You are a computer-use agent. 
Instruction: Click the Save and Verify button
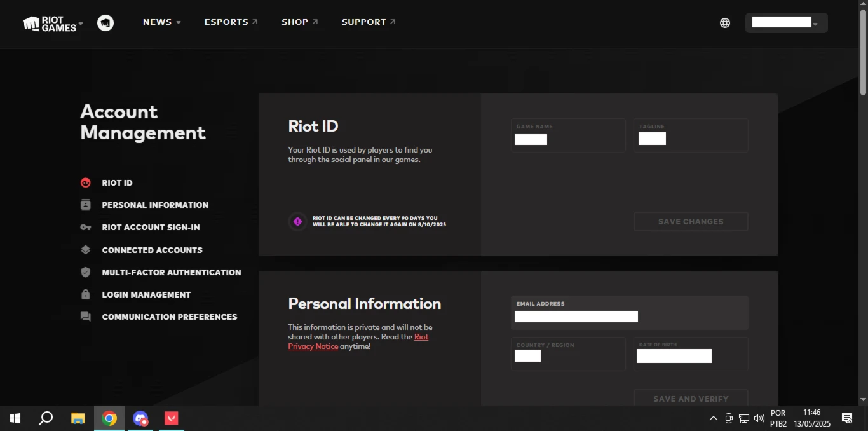pos(691,398)
